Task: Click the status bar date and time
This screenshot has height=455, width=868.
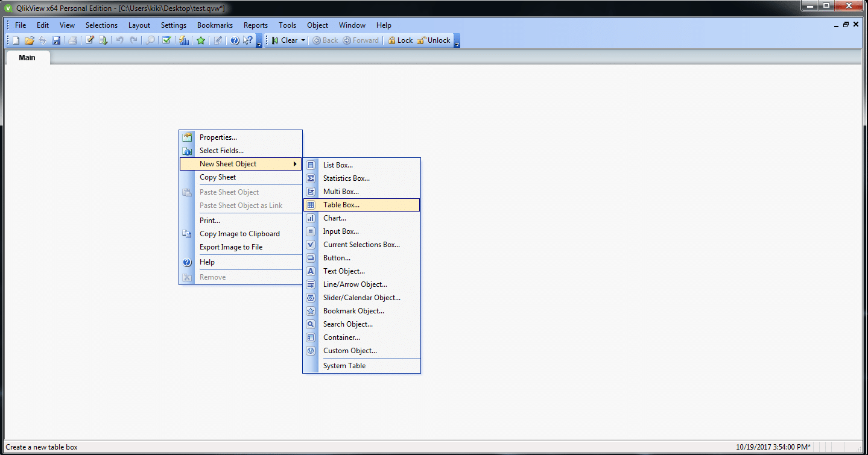Action: tap(773, 447)
